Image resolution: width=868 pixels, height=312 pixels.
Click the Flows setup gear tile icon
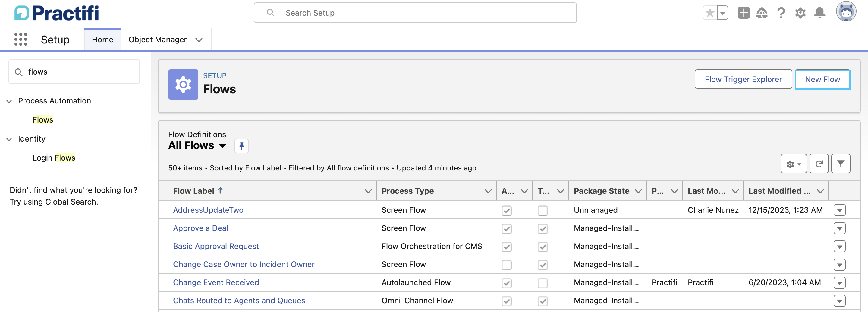tap(183, 84)
